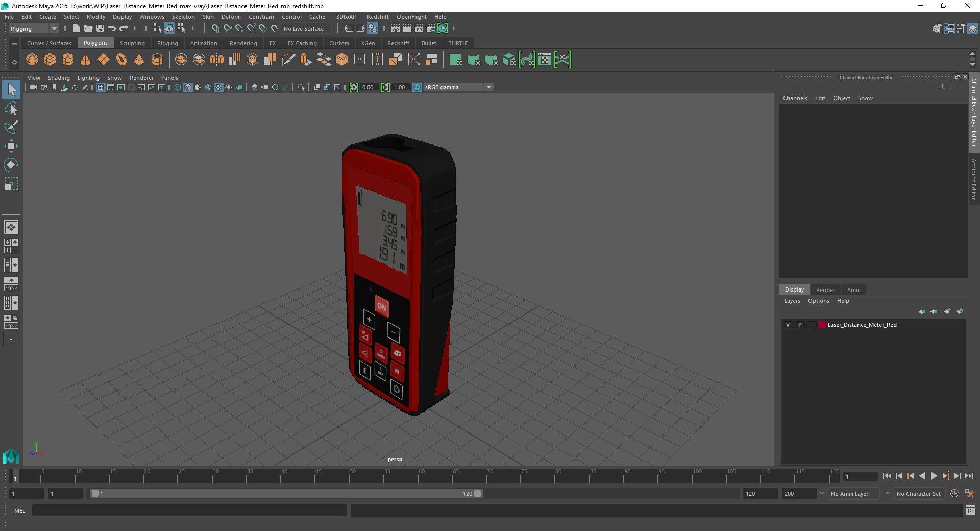980x531 pixels.
Task: Click the playback end time field 120
Action: point(759,494)
